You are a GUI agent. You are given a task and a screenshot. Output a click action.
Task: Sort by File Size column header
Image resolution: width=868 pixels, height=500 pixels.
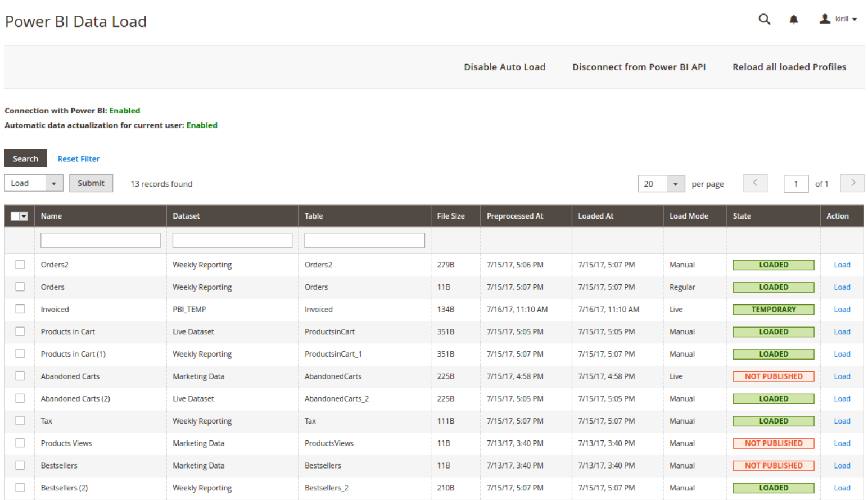(451, 216)
